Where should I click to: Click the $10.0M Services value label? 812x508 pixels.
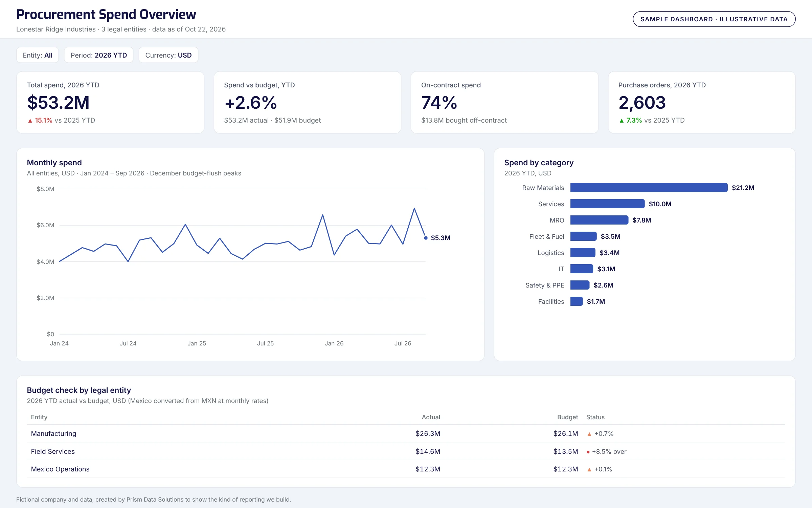click(660, 204)
